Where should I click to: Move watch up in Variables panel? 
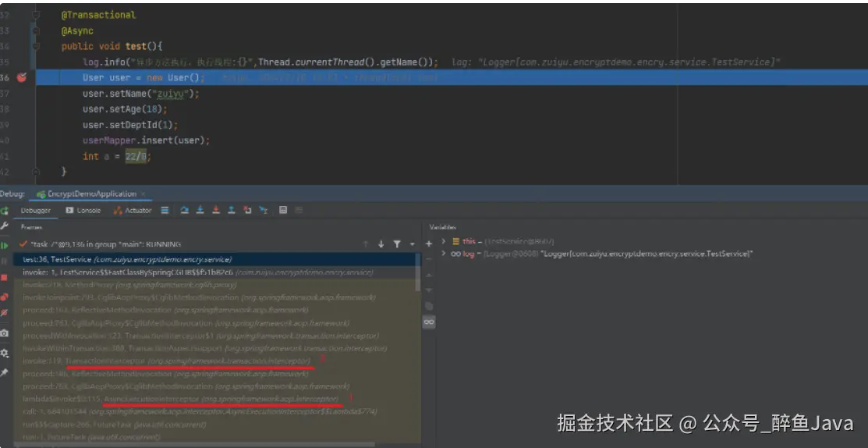click(428, 276)
